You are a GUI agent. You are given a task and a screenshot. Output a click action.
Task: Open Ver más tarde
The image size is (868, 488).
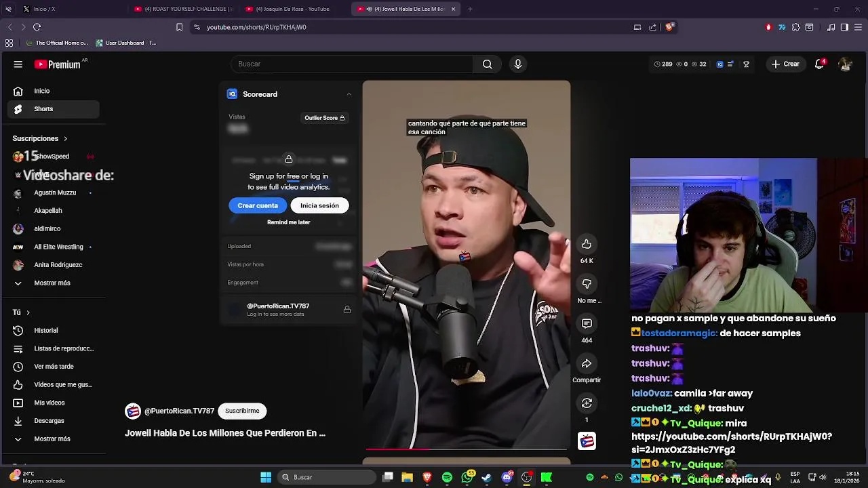(52, 367)
